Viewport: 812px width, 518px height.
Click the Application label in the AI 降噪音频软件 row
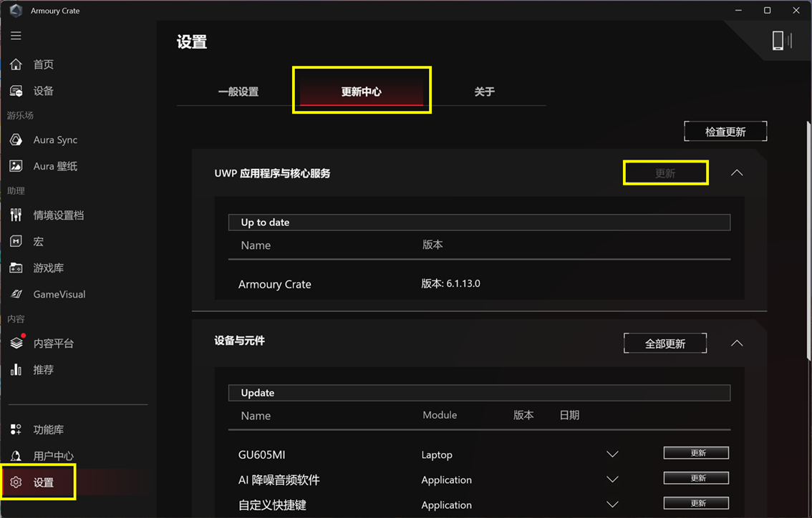click(x=446, y=479)
